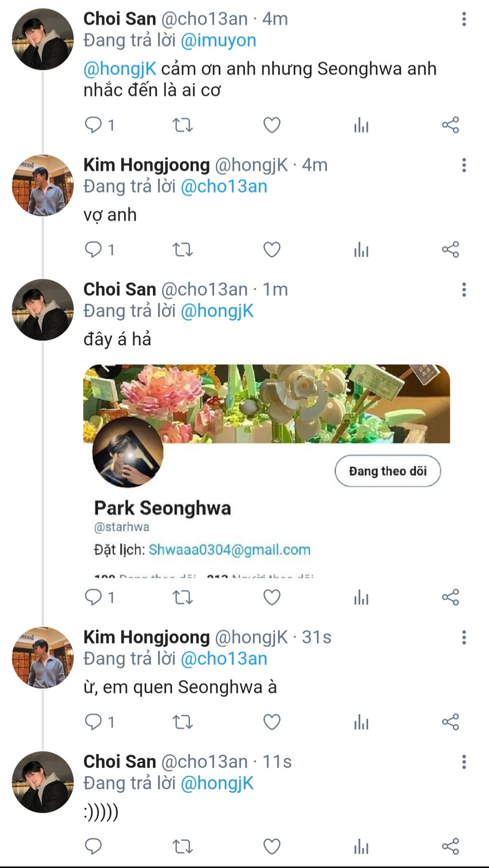
Task: Reply to Choi San's "đây á hả" tweet
Action: pyautogui.click(x=94, y=597)
